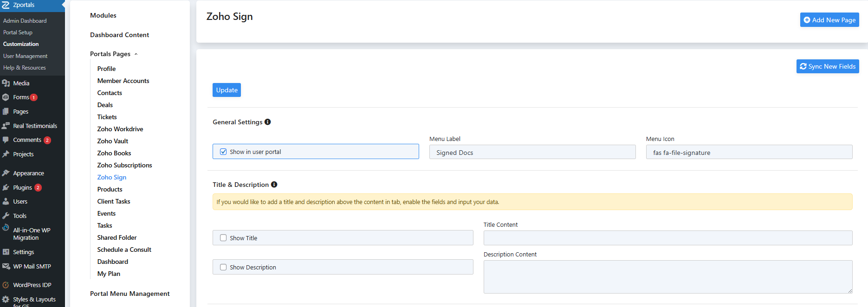Click the Media icon in sidebar
The height and width of the screenshot is (307, 868).
click(x=6, y=83)
